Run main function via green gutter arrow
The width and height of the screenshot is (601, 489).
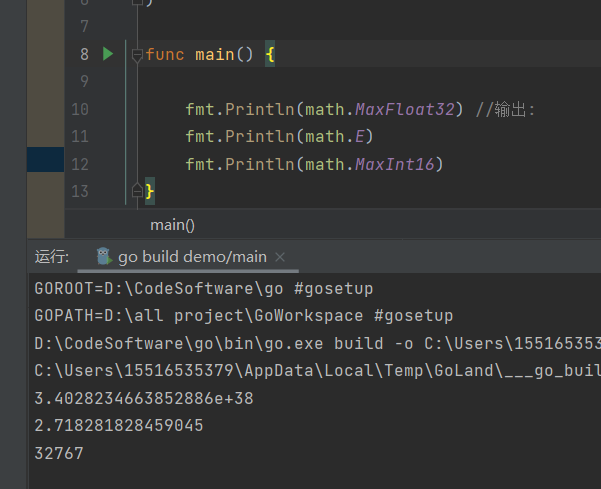click(108, 54)
